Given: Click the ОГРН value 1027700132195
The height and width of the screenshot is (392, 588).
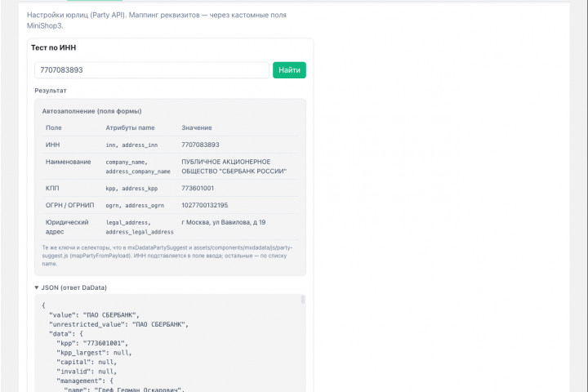Looking at the screenshot, I should pos(205,205).
